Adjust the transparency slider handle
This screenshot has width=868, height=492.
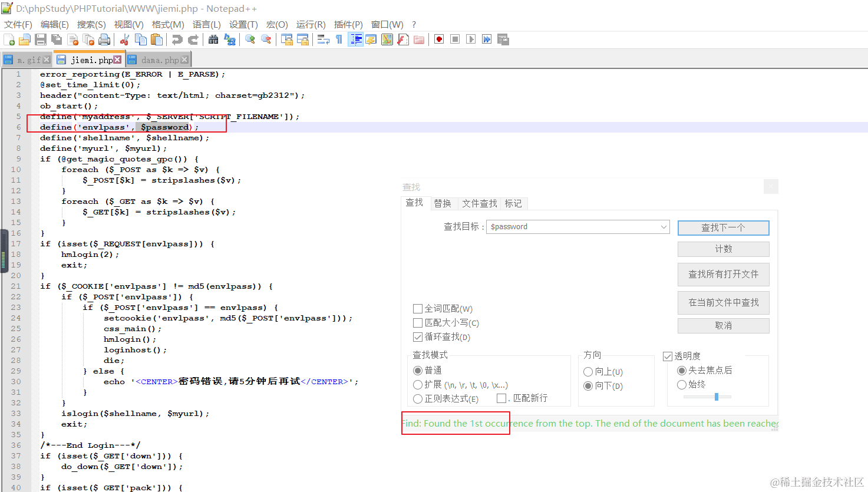coord(717,397)
